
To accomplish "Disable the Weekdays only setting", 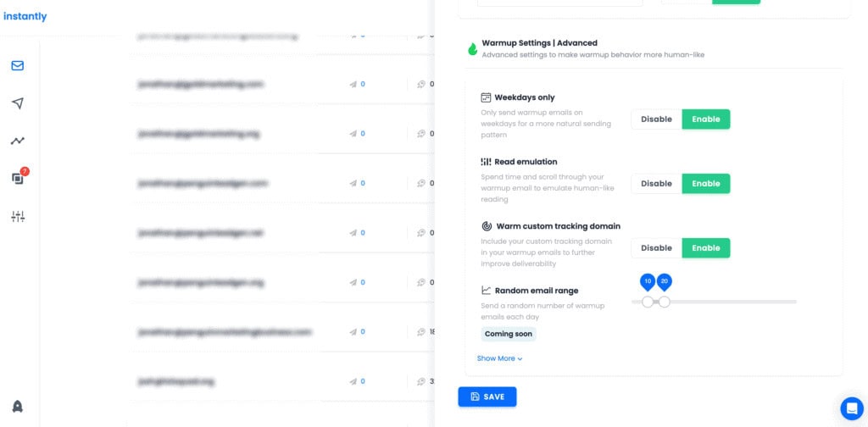I will [x=656, y=119].
